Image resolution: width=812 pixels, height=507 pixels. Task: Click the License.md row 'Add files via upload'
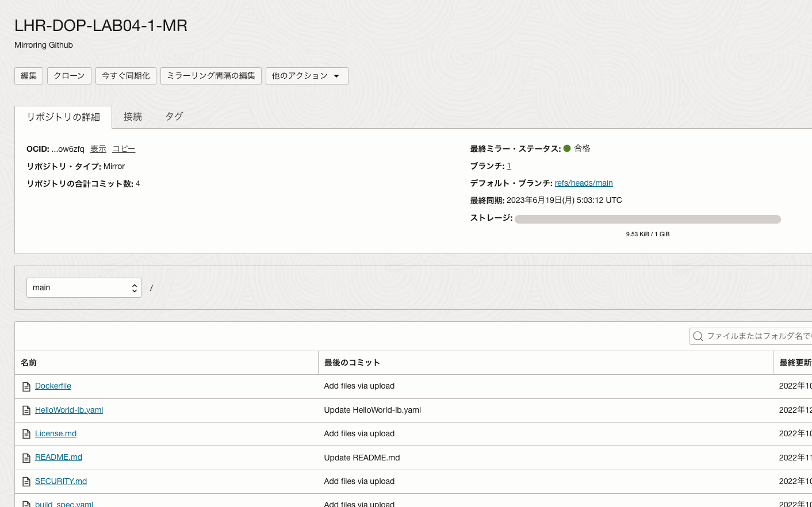pyautogui.click(x=359, y=433)
